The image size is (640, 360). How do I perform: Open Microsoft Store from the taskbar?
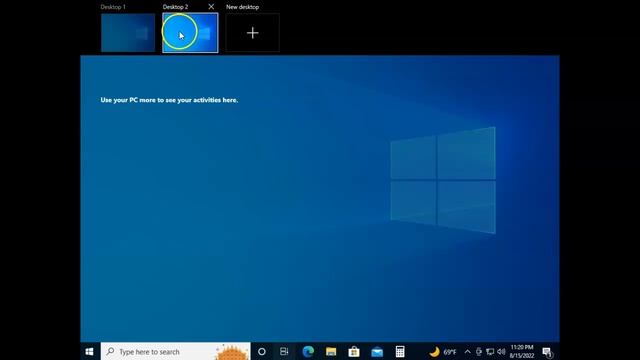pyautogui.click(x=354, y=351)
